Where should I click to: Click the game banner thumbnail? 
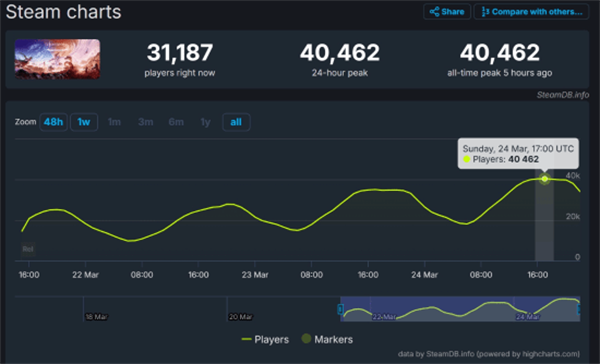[x=57, y=59]
